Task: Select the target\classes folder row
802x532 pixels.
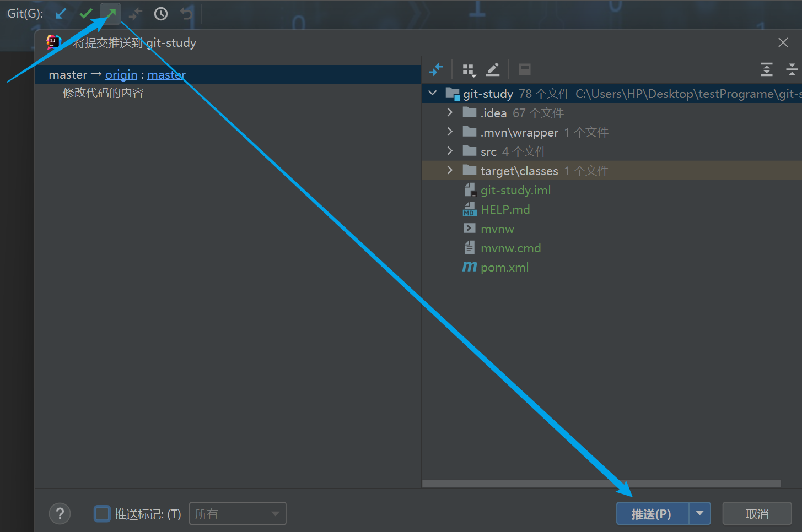Action: (x=612, y=171)
